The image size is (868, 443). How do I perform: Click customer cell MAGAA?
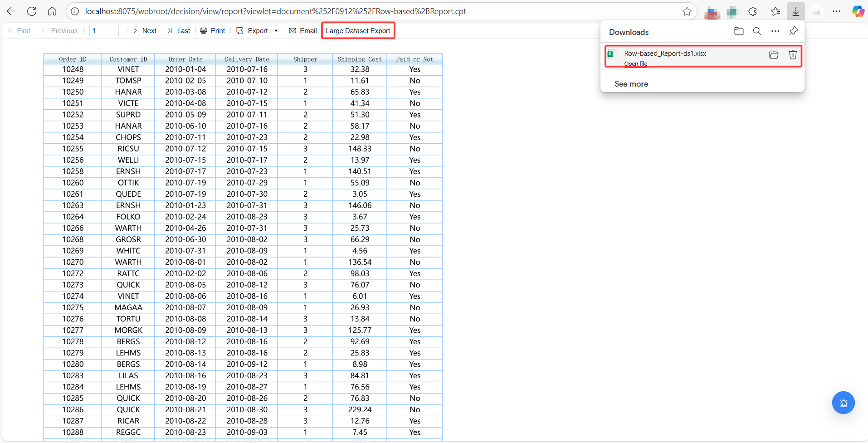click(x=128, y=307)
